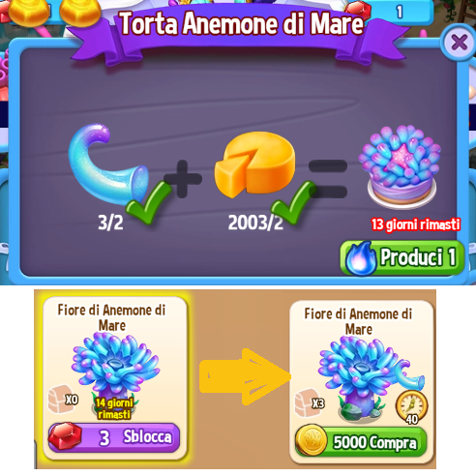Viewport: 476px width, 476px height.
Task: Click the blue flame icon on Produci
Action: [361, 258]
